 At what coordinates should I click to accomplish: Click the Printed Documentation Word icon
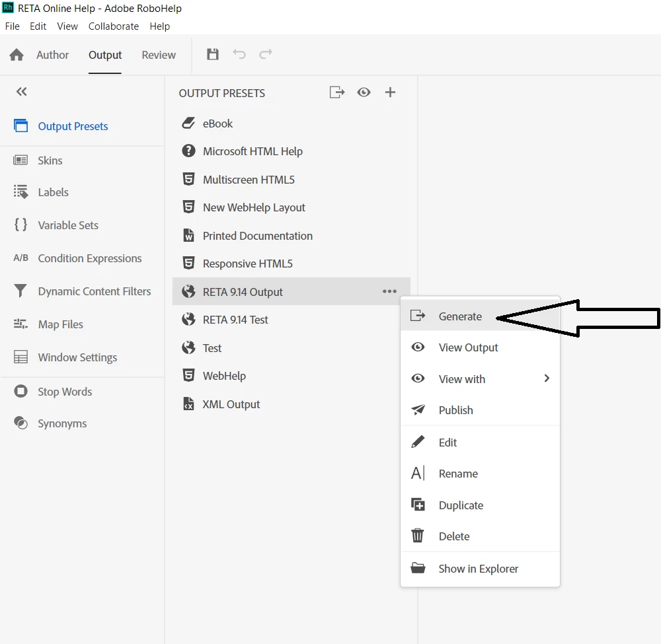pos(188,235)
